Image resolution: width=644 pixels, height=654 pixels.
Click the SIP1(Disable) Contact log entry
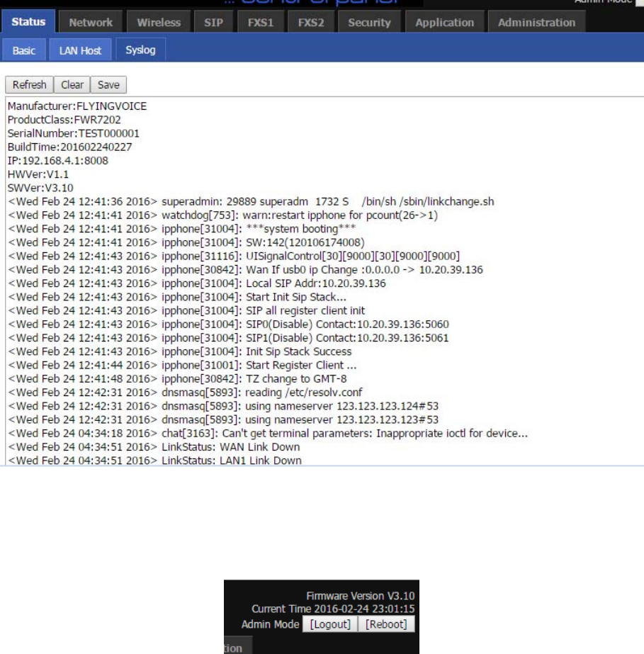click(x=228, y=338)
